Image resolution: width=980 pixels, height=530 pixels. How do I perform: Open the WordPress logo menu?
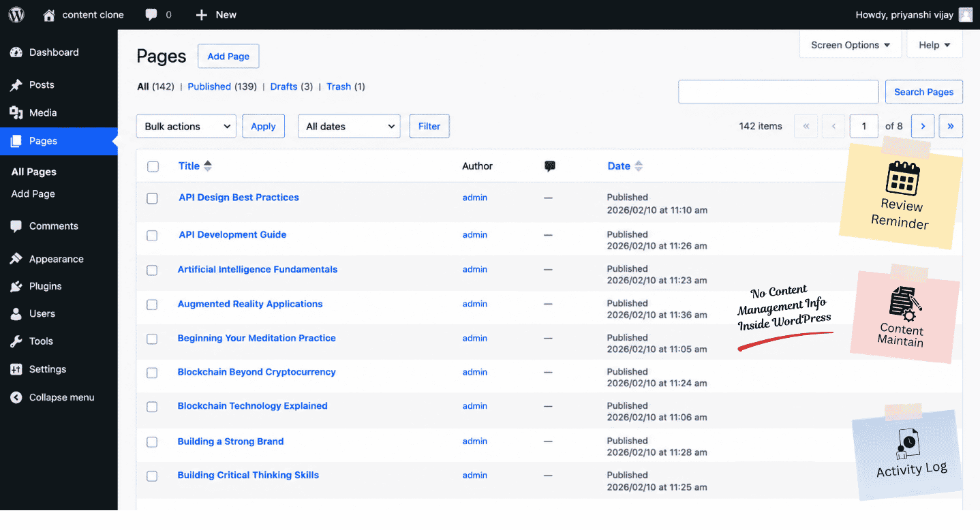(16, 14)
